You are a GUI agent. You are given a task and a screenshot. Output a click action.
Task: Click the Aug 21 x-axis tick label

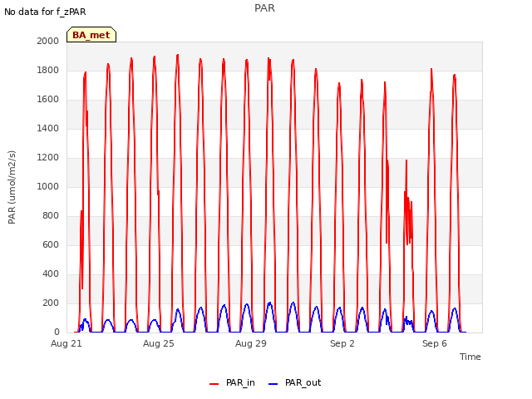(66, 343)
